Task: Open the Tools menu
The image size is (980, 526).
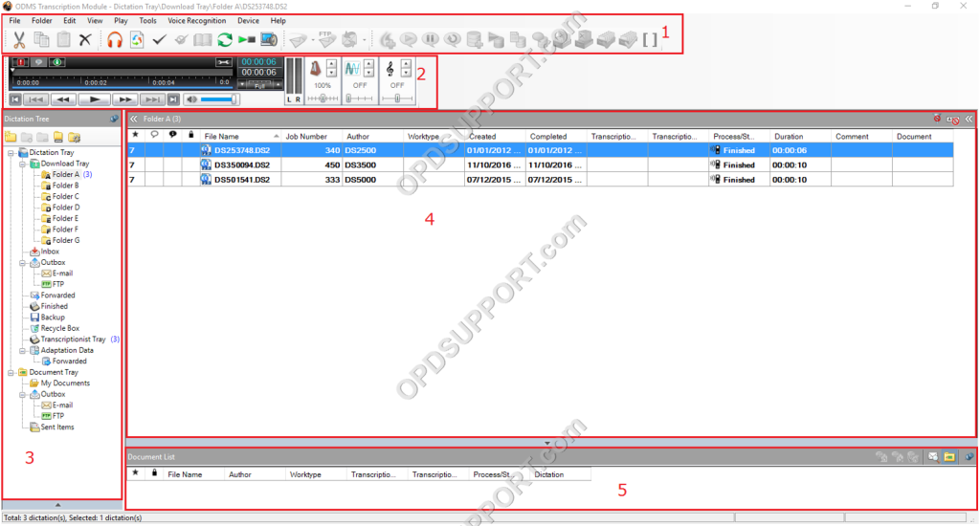Action: click(147, 21)
